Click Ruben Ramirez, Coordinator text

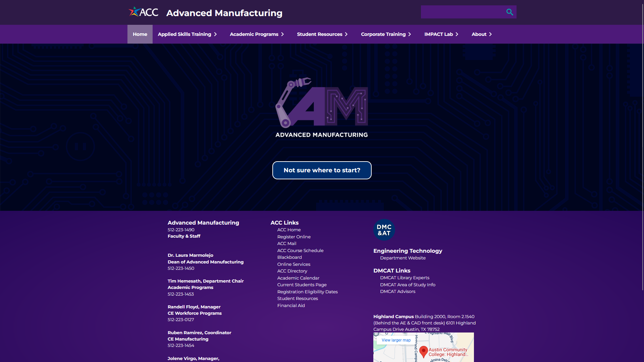tap(199, 333)
